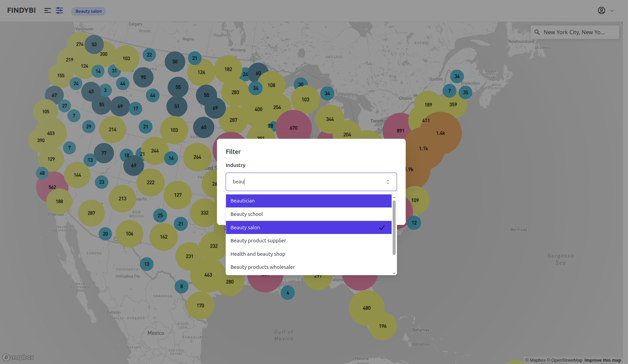This screenshot has width=628, height=364.
Task: Click the 562 pink cluster marker
Action: [x=52, y=187]
